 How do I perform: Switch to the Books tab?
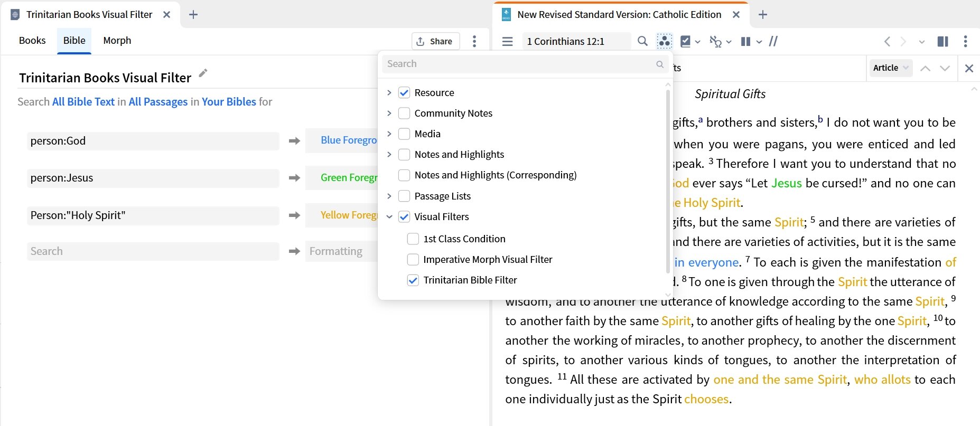pyautogui.click(x=32, y=41)
